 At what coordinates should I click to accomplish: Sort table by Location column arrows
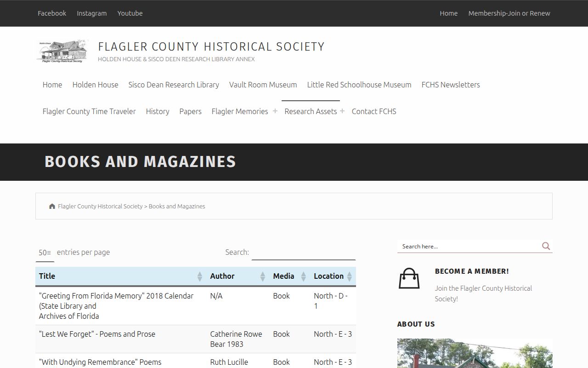pos(350,276)
